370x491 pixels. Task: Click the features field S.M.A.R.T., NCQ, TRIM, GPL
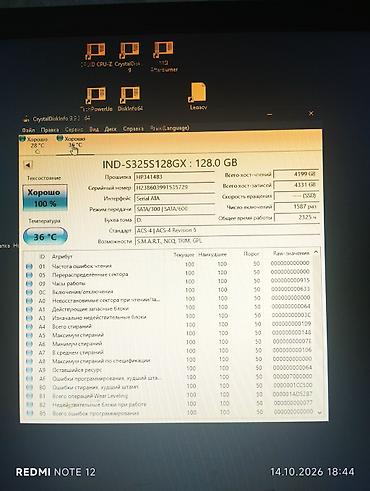pyautogui.click(x=227, y=241)
